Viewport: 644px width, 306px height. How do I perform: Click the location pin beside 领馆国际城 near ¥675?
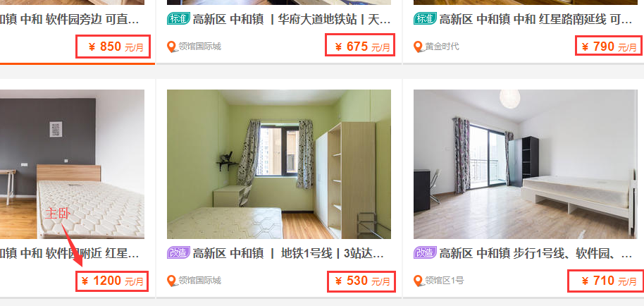172,47
